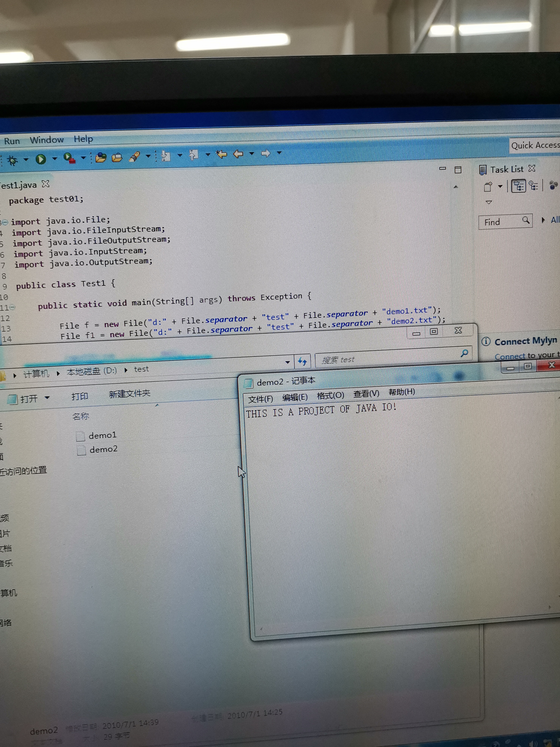Click the Open Type icon in toolbar
The width and height of the screenshot is (560, 747).
point(101,158)
